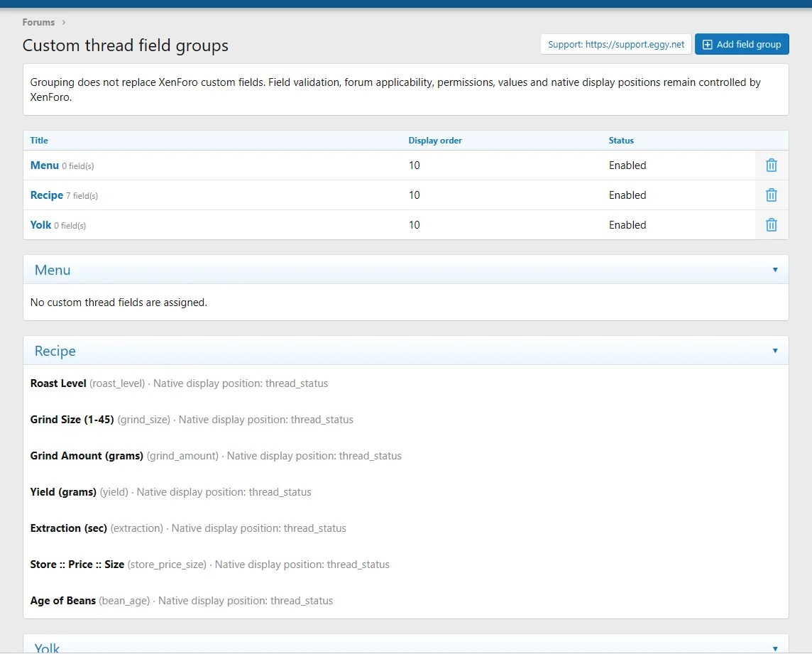Image resolution: width=812 pixels, height=654 pixels.
Task: Delete the Recipe field group
Action: point(771,195)
